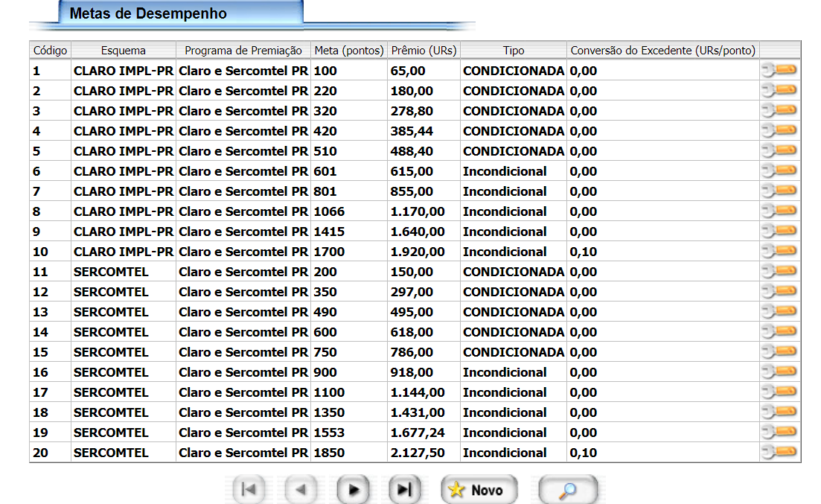Screen dimensions: 821x504
Task: Edit row 11 SERCOMTEL using its icon
Action: click(779, 271)
